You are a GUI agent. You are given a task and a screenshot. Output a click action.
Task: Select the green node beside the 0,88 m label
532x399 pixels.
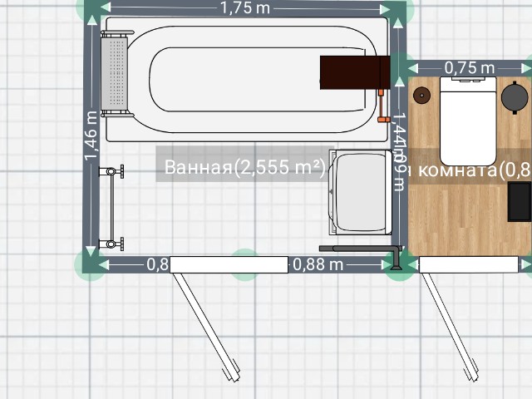[x=244, y=264]
